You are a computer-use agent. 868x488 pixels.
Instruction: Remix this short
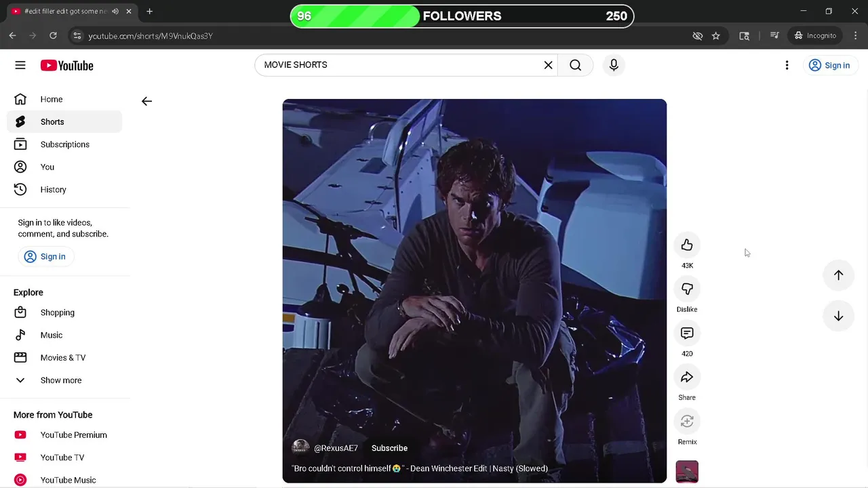[x=687, y=421]
